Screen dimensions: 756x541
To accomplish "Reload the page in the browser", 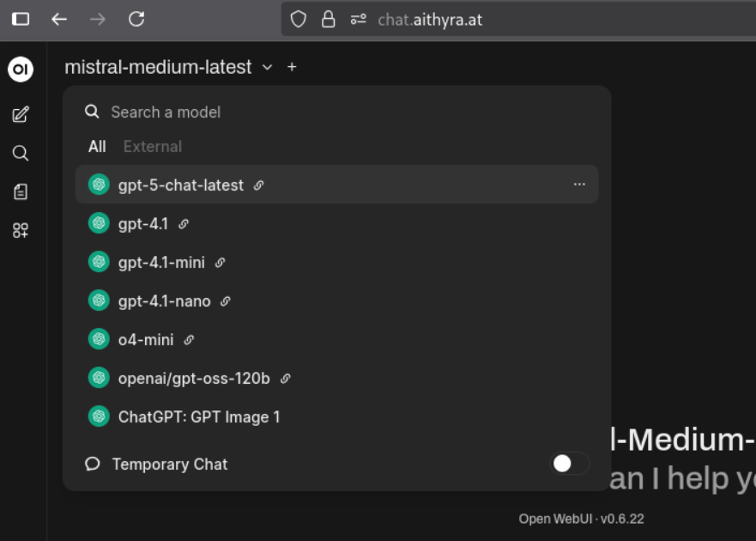I will (136, 19).
